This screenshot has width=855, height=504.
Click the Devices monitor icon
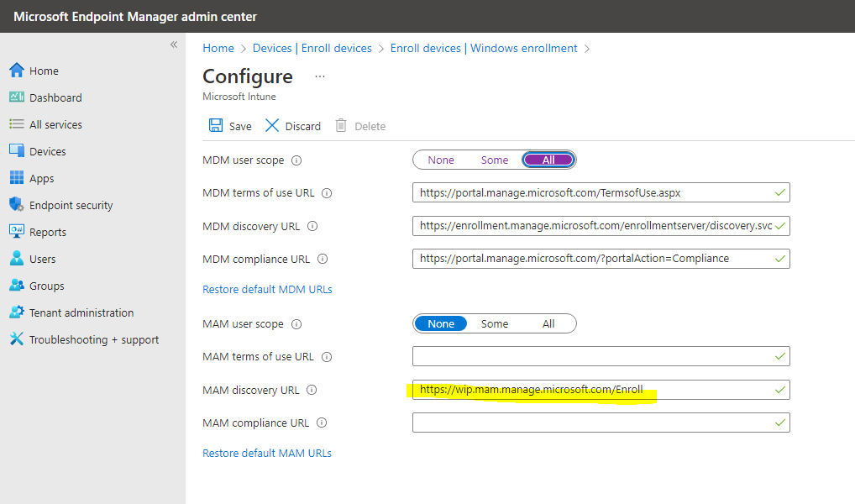(17, 150)
